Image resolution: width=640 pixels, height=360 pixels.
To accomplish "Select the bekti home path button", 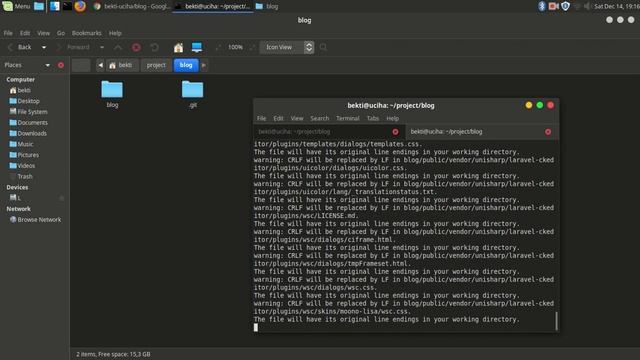I will click(121, 65).
